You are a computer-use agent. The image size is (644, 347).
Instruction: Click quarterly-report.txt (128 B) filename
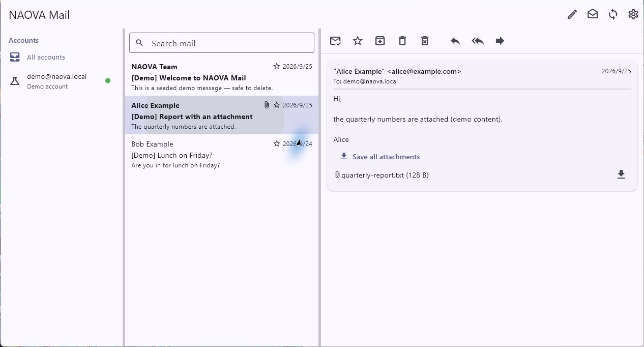point(385,175)
